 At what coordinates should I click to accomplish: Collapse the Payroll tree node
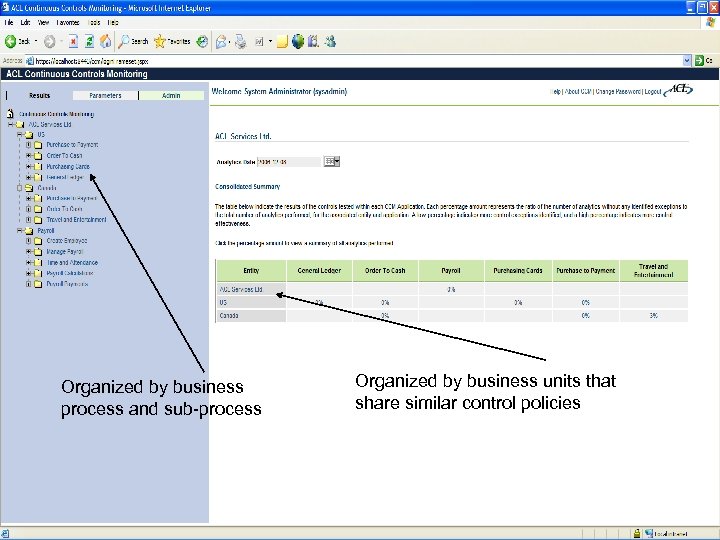20,231
